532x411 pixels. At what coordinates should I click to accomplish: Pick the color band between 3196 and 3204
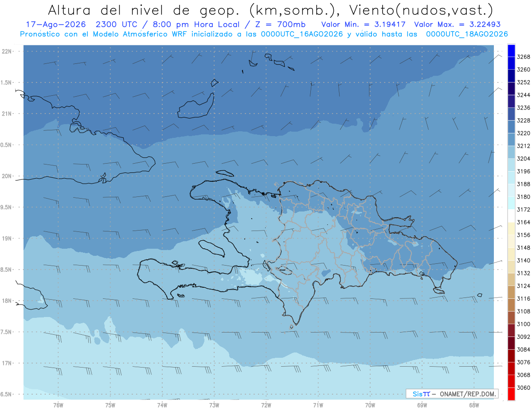(511, 165)
